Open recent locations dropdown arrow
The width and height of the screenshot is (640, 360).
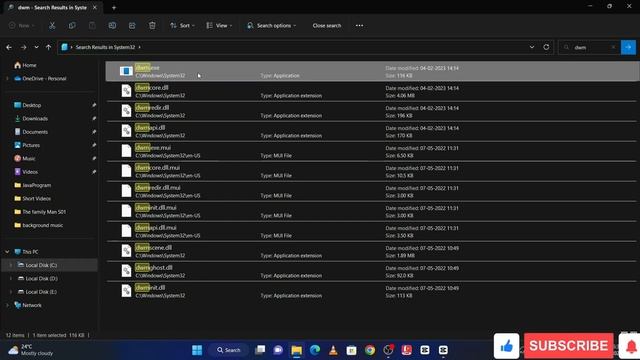tap(36, 47)
